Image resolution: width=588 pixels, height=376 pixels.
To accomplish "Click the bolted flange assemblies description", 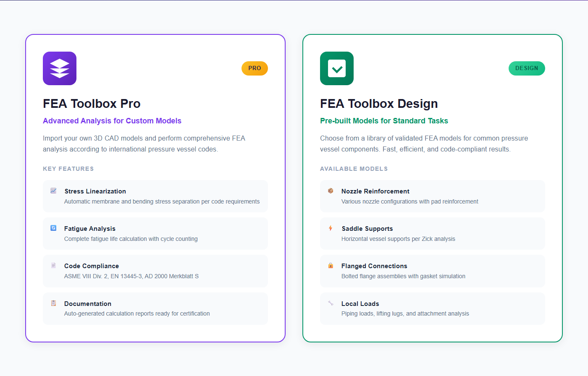I will pos(403,276).
